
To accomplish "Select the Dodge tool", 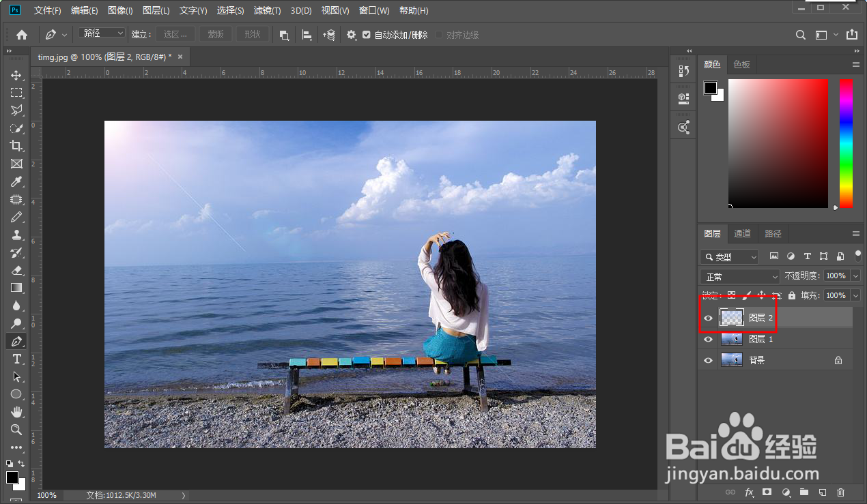I will click(x=16, y=323).
